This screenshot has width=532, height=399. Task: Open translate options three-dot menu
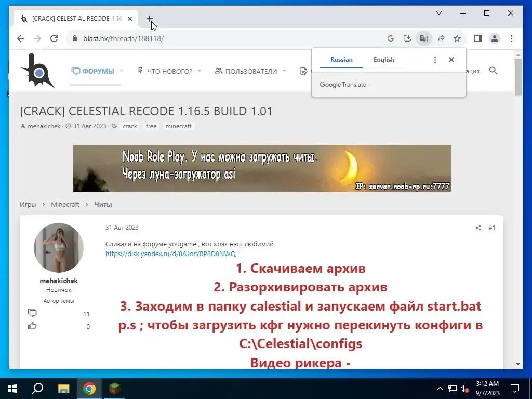[x=435, y=60]
